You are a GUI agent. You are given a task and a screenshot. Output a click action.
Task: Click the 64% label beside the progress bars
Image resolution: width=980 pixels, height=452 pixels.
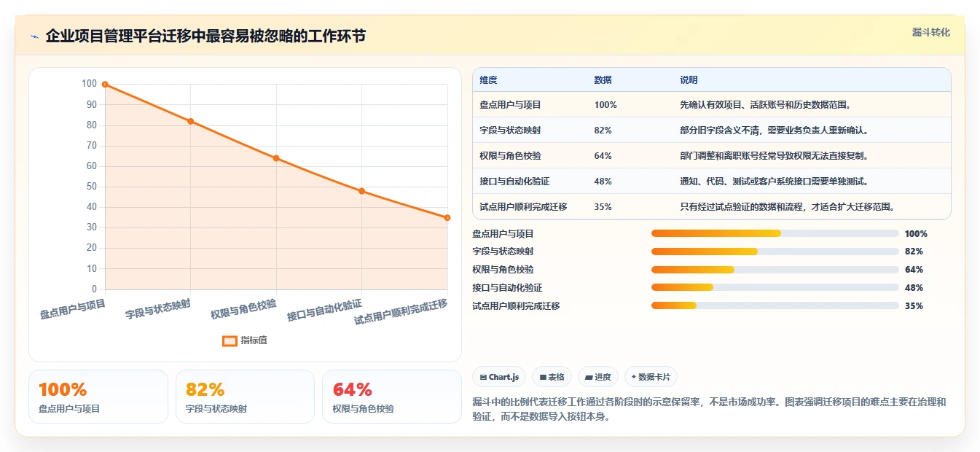pos(914,270)
